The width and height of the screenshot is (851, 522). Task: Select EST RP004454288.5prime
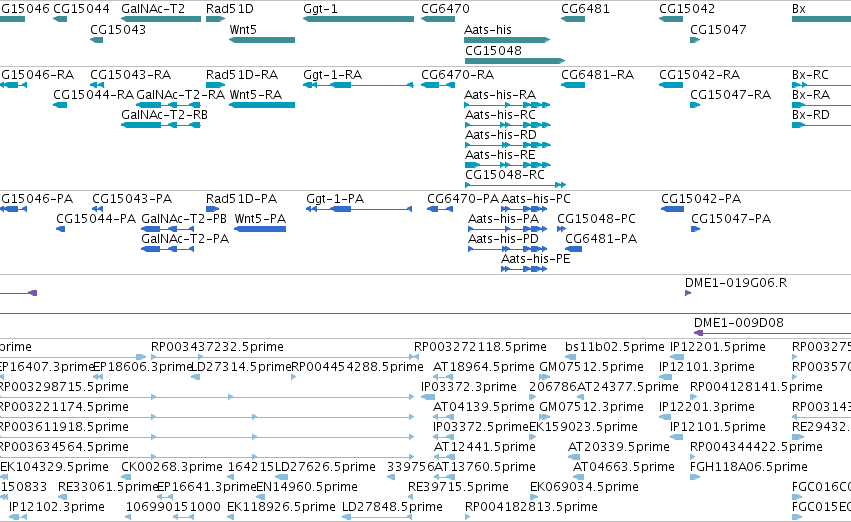294,377
